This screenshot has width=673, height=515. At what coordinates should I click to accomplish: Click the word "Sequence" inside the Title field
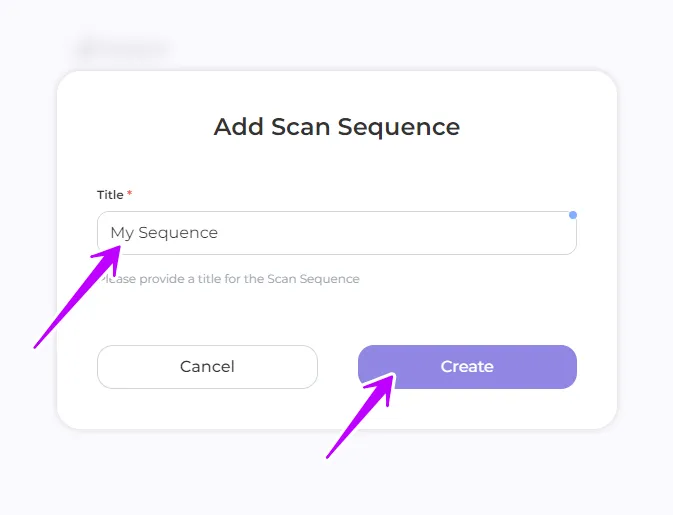point(178,233)
